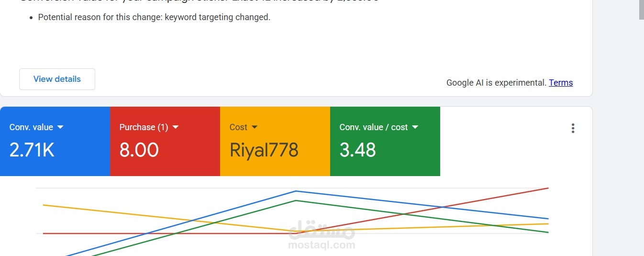The width and height of the screenshot is (644, 256).
Task: Click the keyword targeting changed reason text
Action: (x=154, y=17)
